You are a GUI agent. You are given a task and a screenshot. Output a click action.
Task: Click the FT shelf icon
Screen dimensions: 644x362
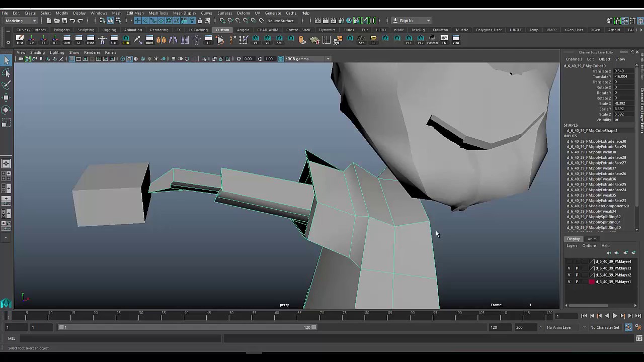[x=43, y=39]
